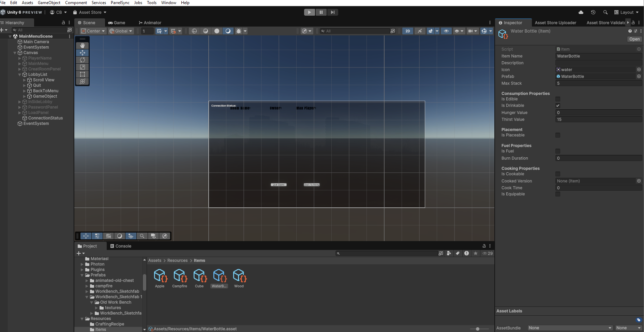Expand the Scroll View tree node

tap(24, 80)
